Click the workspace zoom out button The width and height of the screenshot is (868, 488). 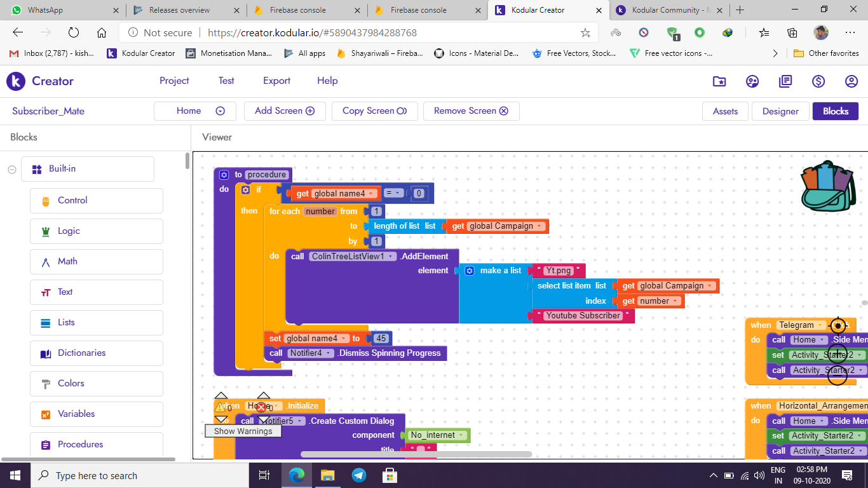coord(837,375)
